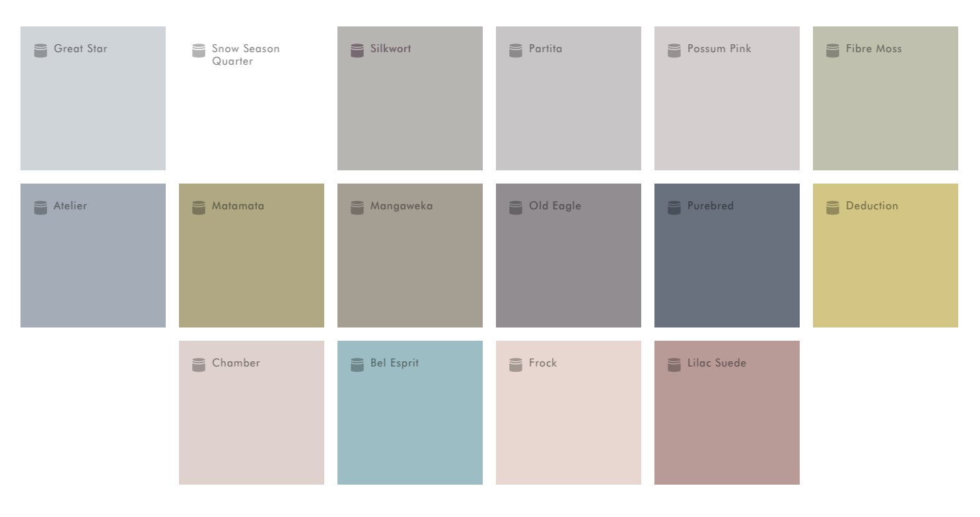Click the Old Eagle name label
This screenshot has height=517, width=980.
coord(555,206)
